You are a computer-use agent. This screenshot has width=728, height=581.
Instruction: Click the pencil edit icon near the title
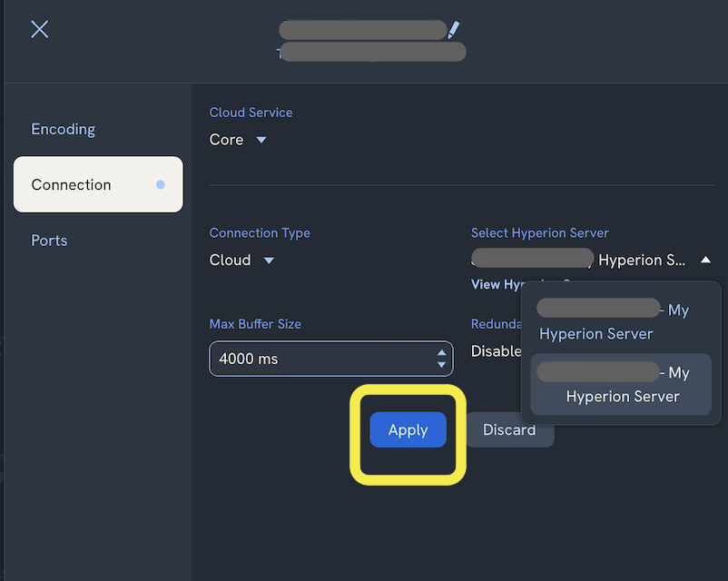pos(455,29)
